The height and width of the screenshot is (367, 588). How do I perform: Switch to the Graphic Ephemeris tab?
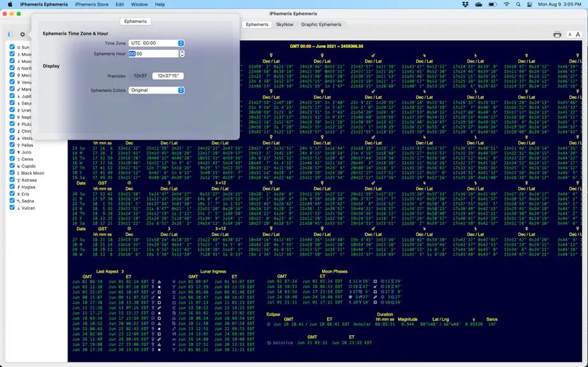pos(321,24)
